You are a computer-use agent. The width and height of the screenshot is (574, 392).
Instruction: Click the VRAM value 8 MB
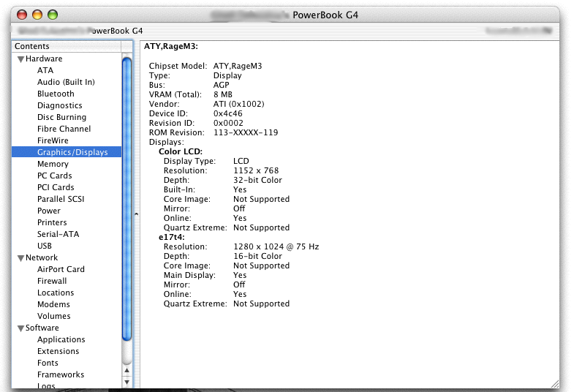pos(223,94)
